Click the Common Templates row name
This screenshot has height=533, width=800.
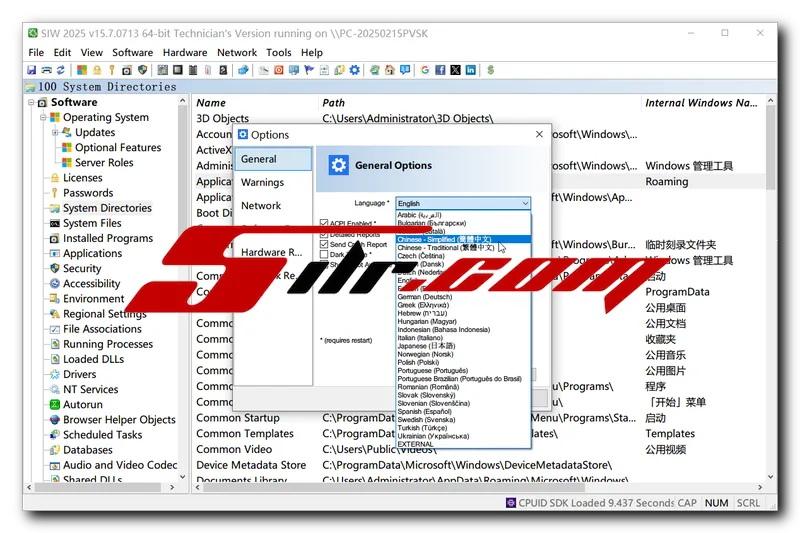coord(245,434)
